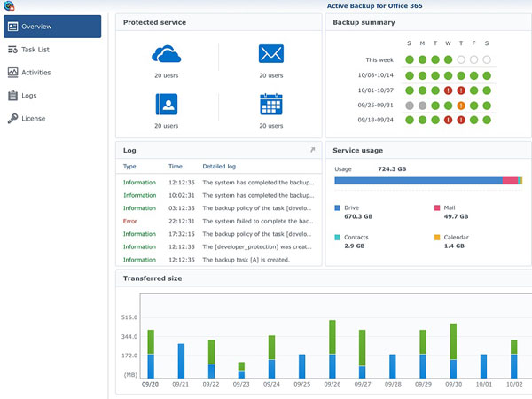Viewport: 532px width, 399px height.
Task: Click the Activities chart icon
Action: click(x=12, y=73)
